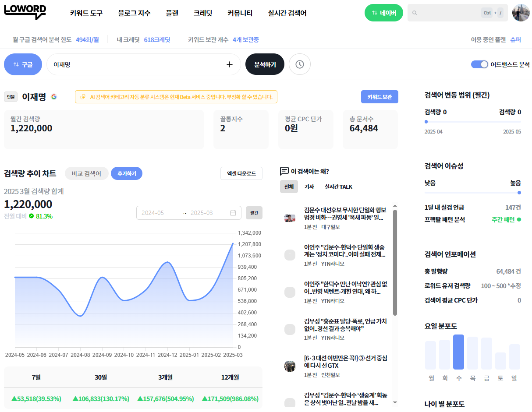Click the 토 bar in 요일 분포도

pos(501,361)
